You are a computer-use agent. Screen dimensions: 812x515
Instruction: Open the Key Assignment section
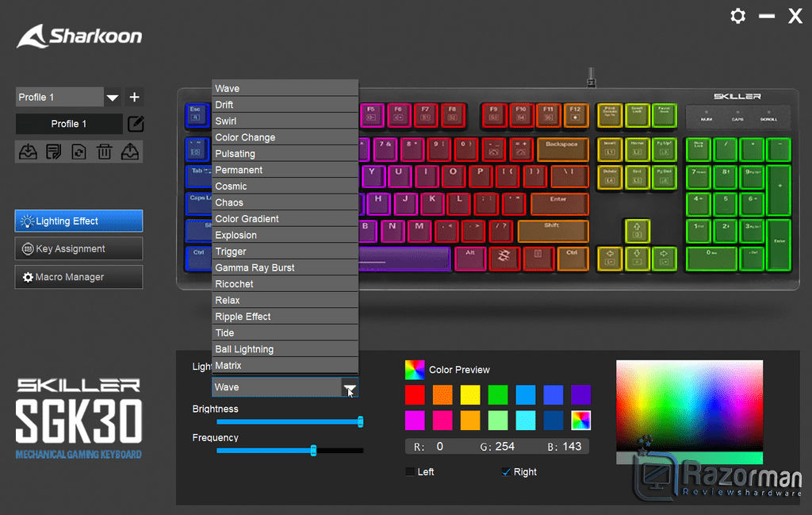pos(79,248)
